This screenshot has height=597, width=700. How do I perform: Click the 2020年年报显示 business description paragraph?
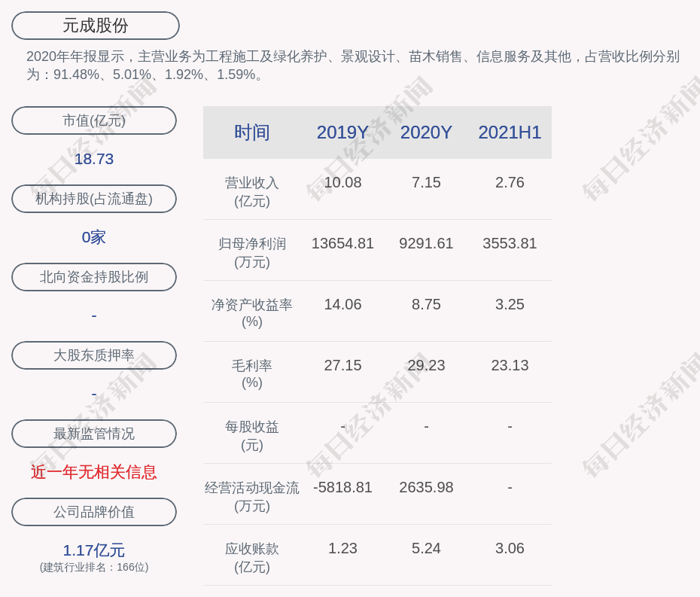(x=353, y=65)
